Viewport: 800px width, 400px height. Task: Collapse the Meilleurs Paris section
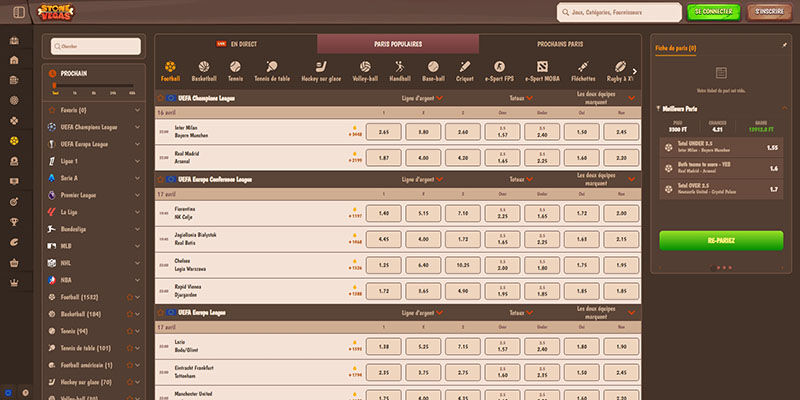click(x=784, y=109)
